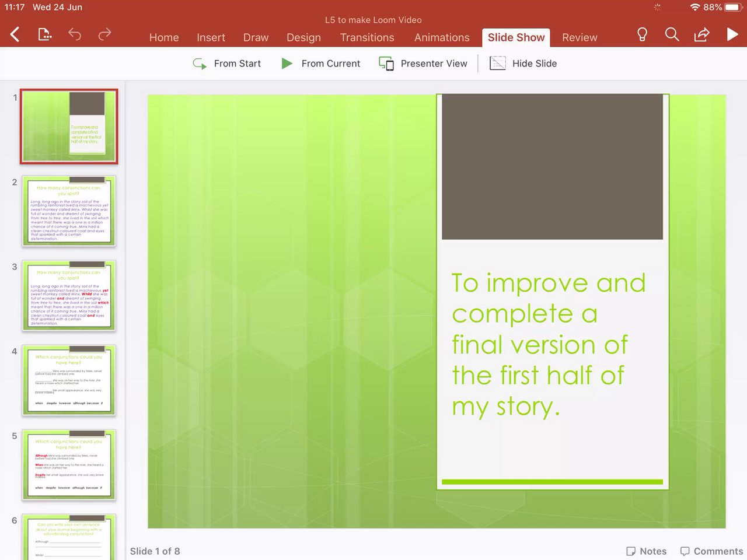Open the share icon
Screen dimensions: 747x560
(x=701, y=34)
